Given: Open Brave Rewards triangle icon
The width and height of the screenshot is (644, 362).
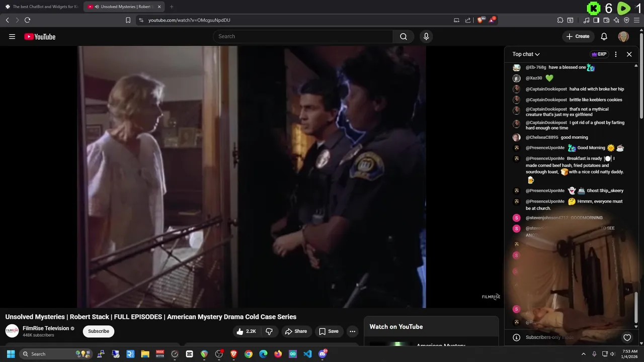Looking at the screenshot, I should 492,20.
